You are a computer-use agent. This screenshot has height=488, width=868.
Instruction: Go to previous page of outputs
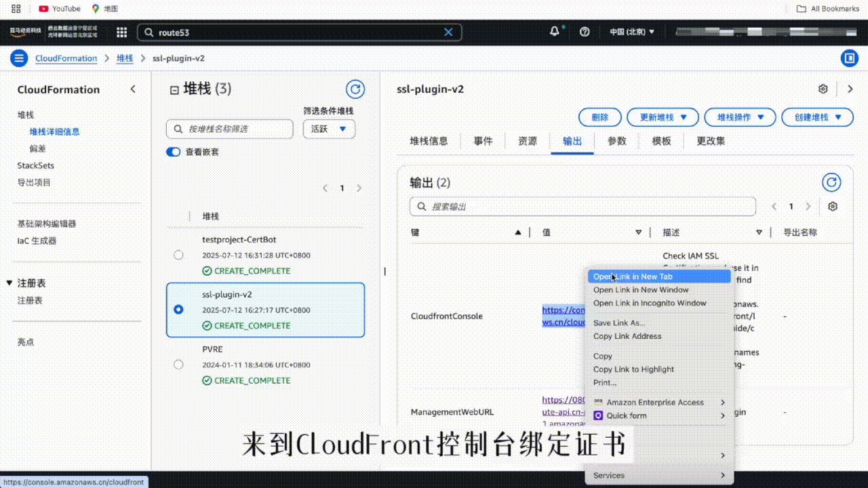pos(774,207)
